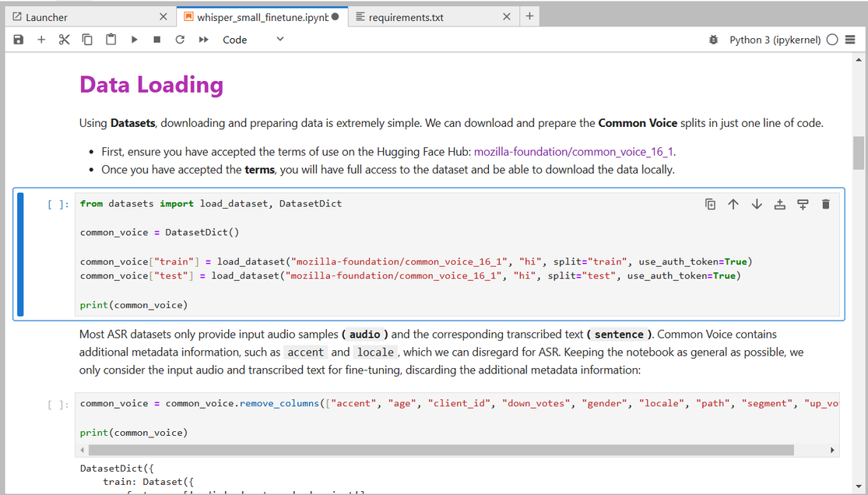Click the notebook vertical scrollbar thumb

pyautogui.click(x=859, y=153)
